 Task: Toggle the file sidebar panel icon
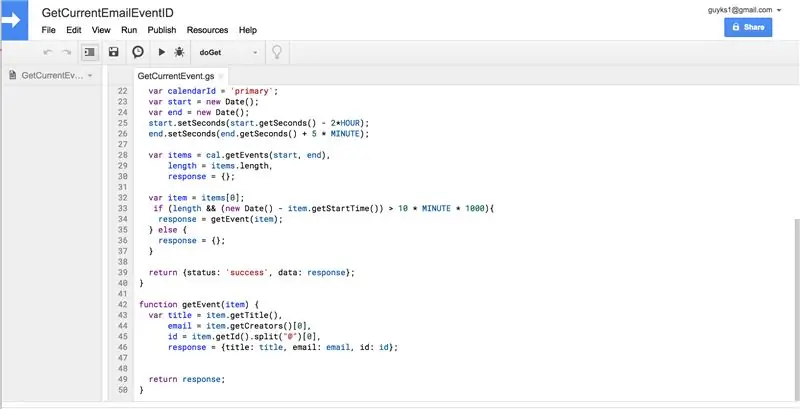[90, 52]
